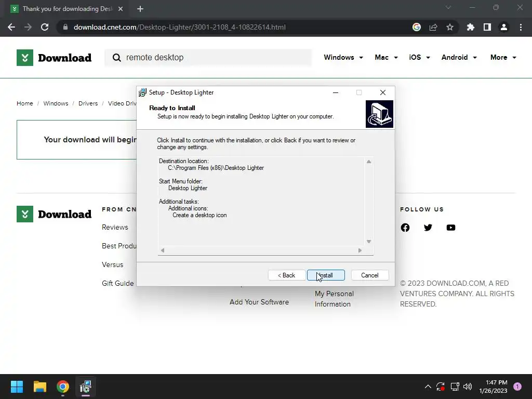Bookmark this page with star icon

pyautogui.click(x=450, y=27)
